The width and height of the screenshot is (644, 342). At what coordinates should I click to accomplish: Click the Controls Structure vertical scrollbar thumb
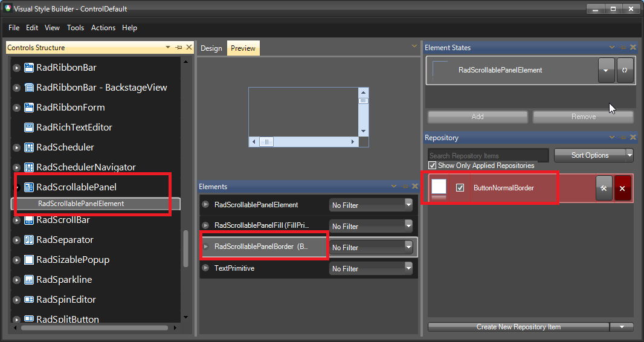[185, 249]
